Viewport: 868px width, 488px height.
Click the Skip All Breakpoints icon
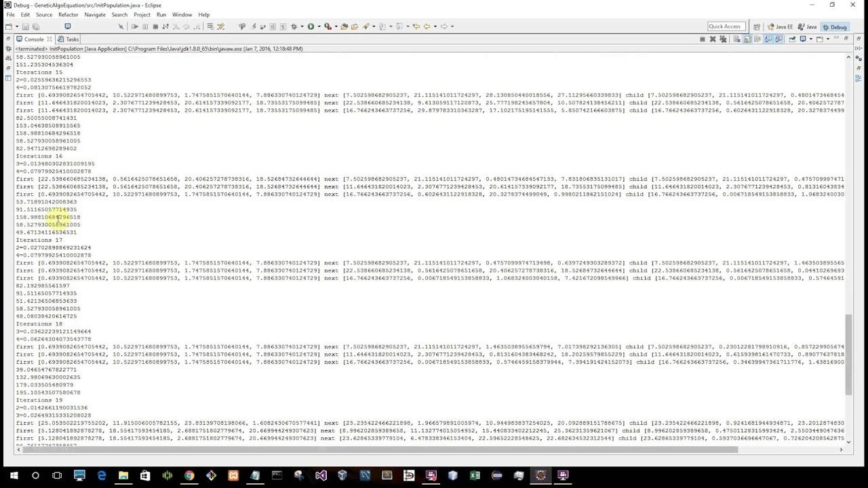click(121, 26)
